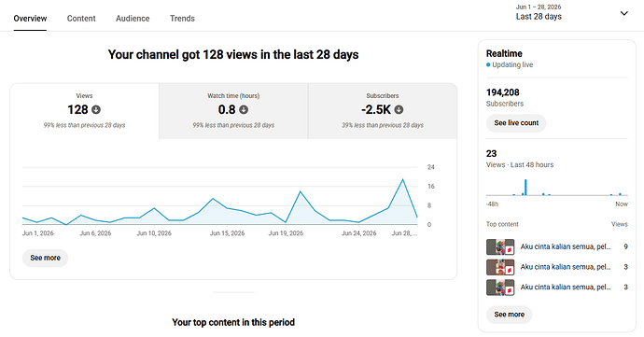
Task: Open third top content video thumbnail
Action: tap(500, 288)
